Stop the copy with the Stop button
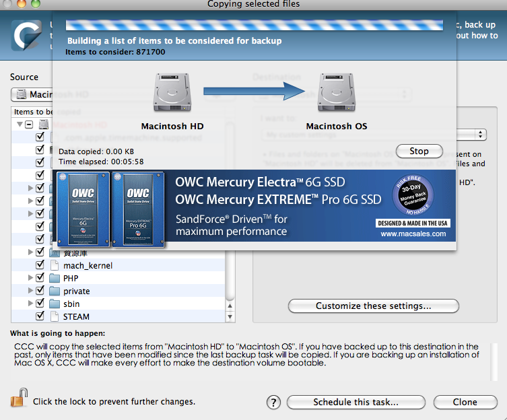 click(x=419, y=151)
